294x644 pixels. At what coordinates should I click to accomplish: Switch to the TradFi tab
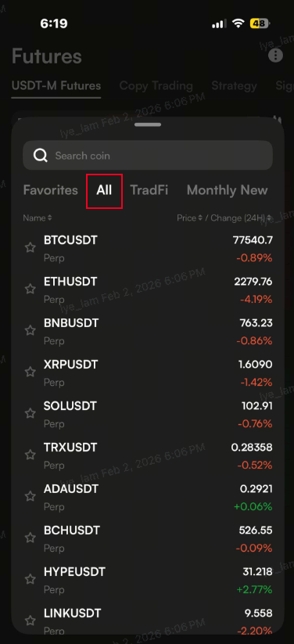149,190
